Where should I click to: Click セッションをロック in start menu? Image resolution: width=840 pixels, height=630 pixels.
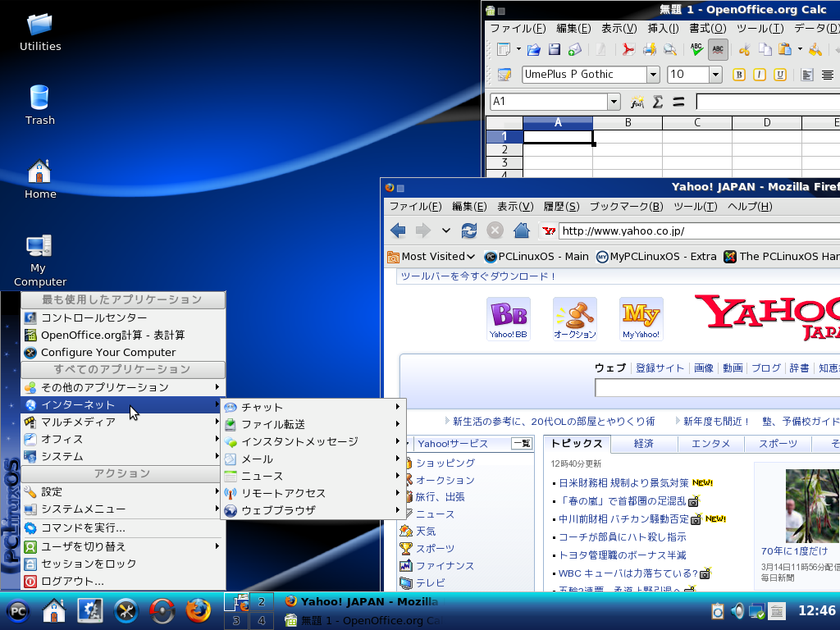[x=122, y=564]
